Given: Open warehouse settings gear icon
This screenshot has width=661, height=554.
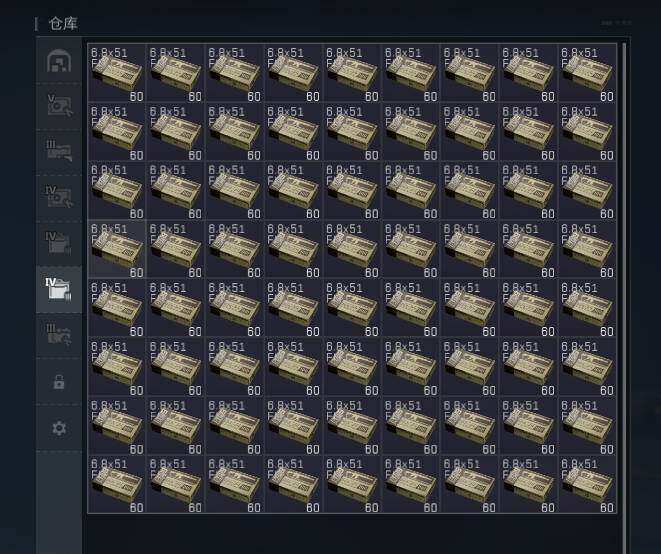Looking at the screenshot, I should click(59, 428).
